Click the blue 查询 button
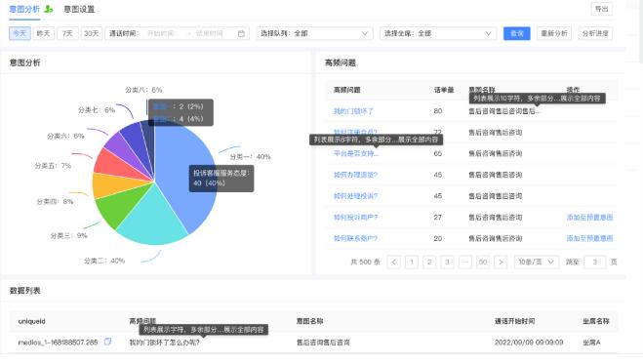 (x=517, y=33)
